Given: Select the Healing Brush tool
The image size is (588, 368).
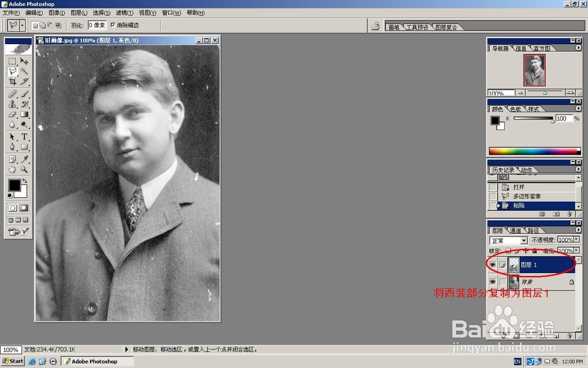Looking at the screenshot, I should pyautogui.click(x=12, y=94).
